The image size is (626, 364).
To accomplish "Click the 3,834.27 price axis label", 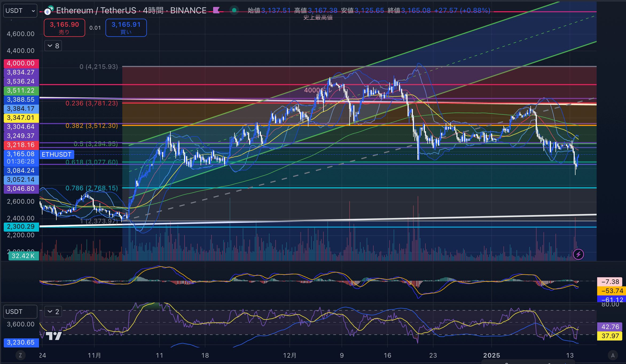I will click(21, 73).
